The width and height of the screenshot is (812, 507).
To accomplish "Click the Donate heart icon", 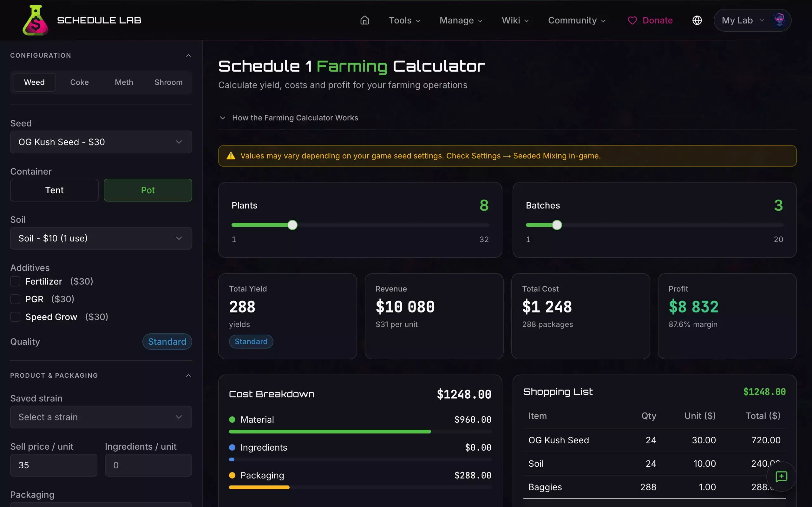I will (x=632, y=21).
